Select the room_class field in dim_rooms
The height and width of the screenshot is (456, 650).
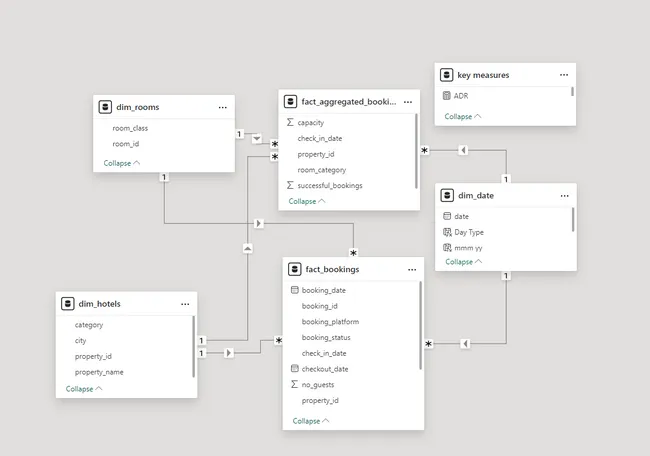pos(130,128)
